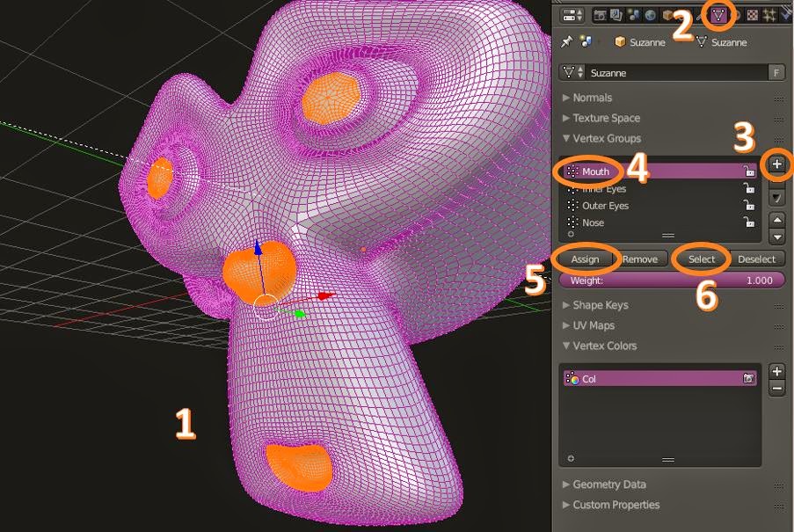Add a new vertex group with the plus button

(x=777, y=164)
